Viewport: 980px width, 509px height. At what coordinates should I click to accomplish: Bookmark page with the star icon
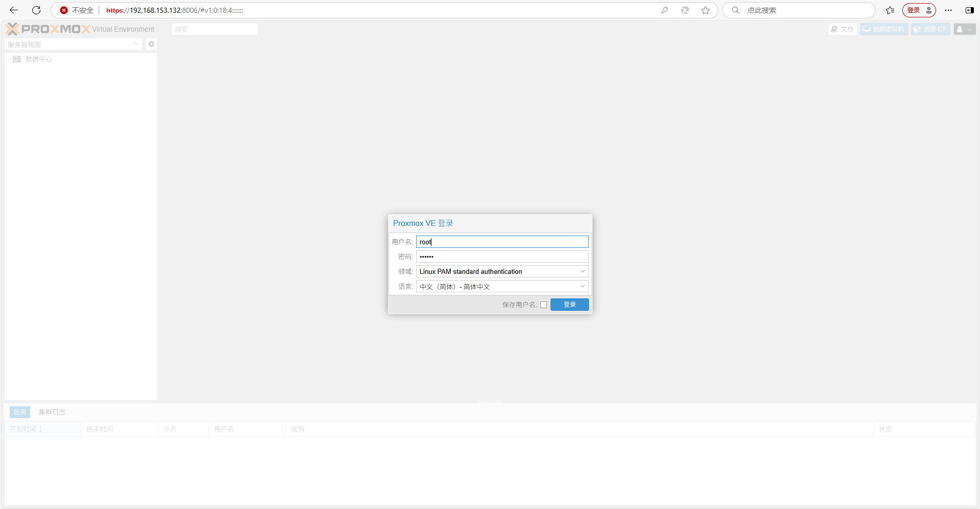coord(705,10)
